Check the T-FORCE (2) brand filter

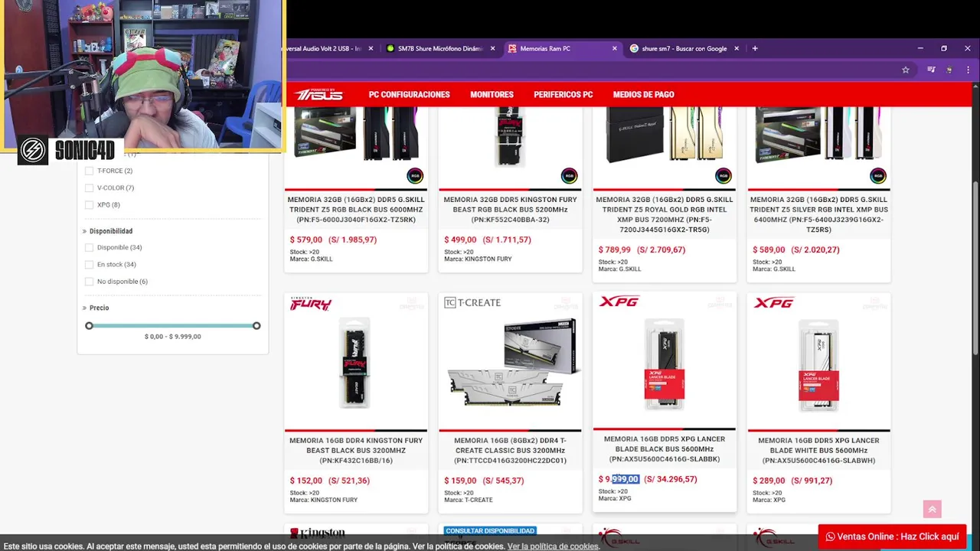(90, 171)
